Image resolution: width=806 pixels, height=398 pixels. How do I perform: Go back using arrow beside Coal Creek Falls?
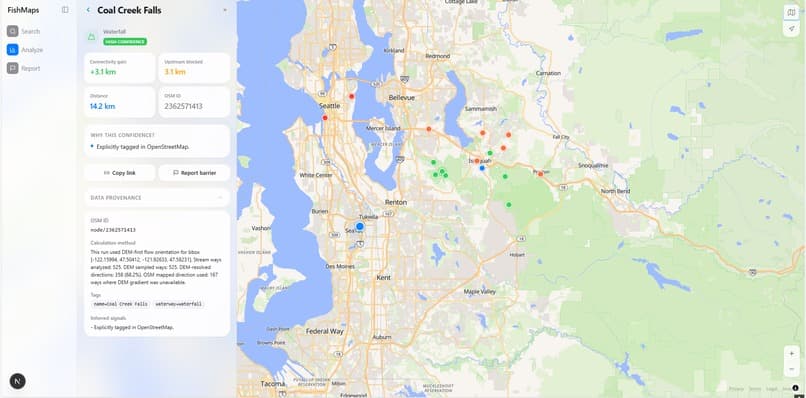pyautogui.click(x=88, y=10)
